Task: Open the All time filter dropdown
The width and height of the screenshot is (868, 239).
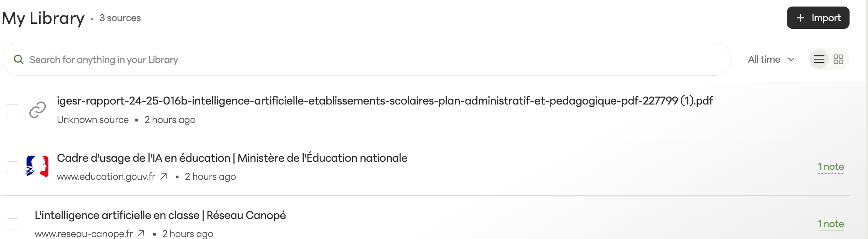Action: tap(764, 59)
